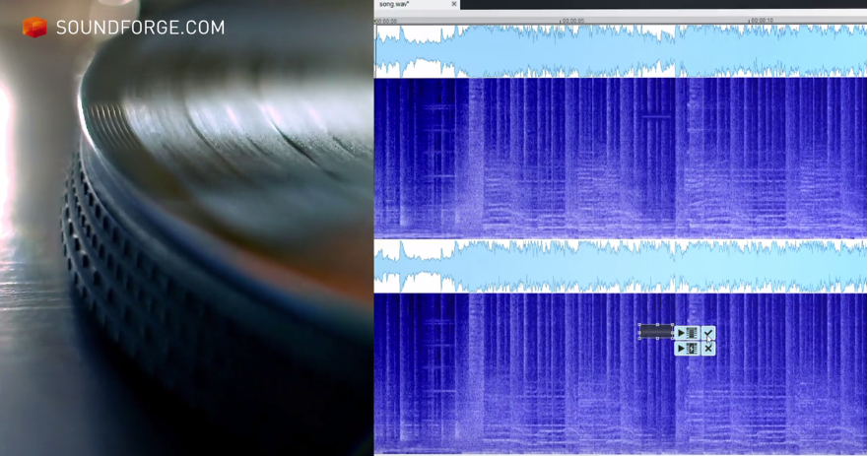Close the song.wav tab
868x456 pixels.
click(x=454, y=5)
